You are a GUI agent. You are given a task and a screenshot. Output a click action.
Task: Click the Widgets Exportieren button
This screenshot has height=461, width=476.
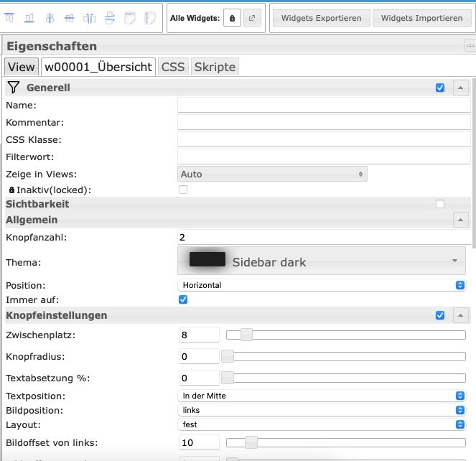(x=322, y=18)
